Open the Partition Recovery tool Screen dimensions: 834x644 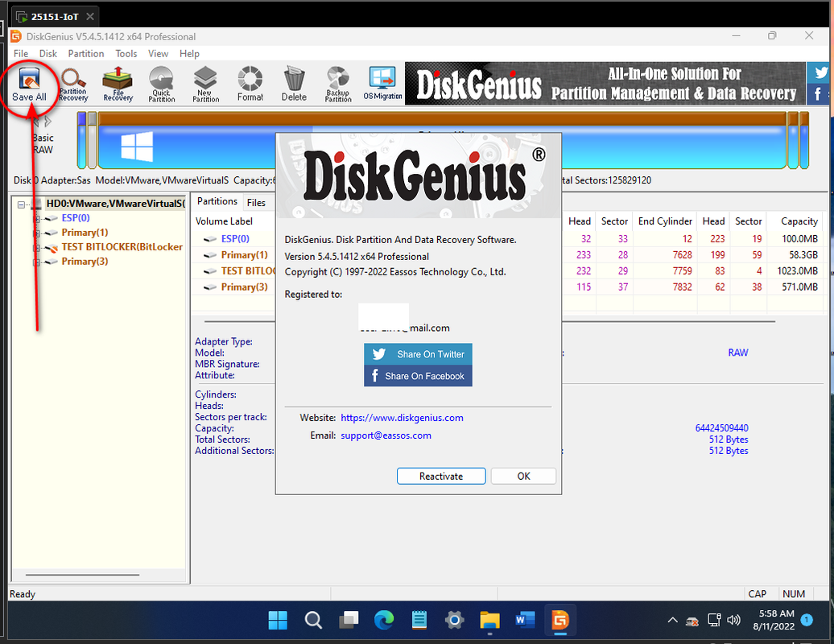click(x=73, y=84)
